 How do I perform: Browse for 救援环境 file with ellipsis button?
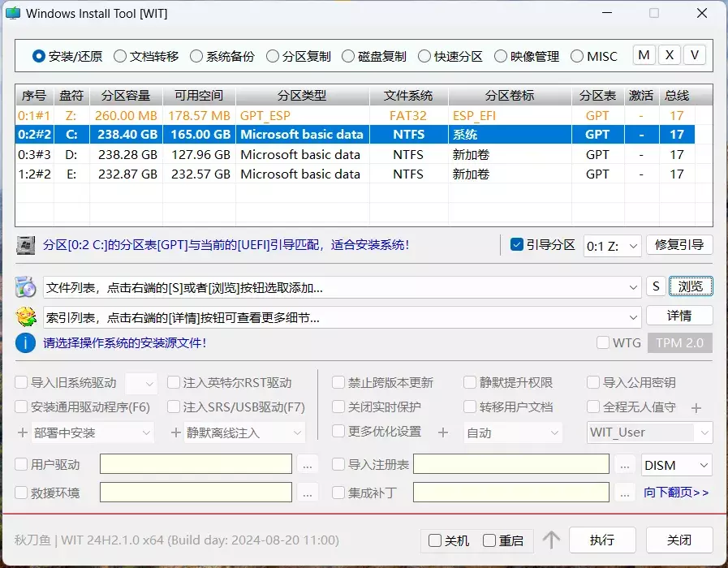pyautogui.click(x=308, y=493)
